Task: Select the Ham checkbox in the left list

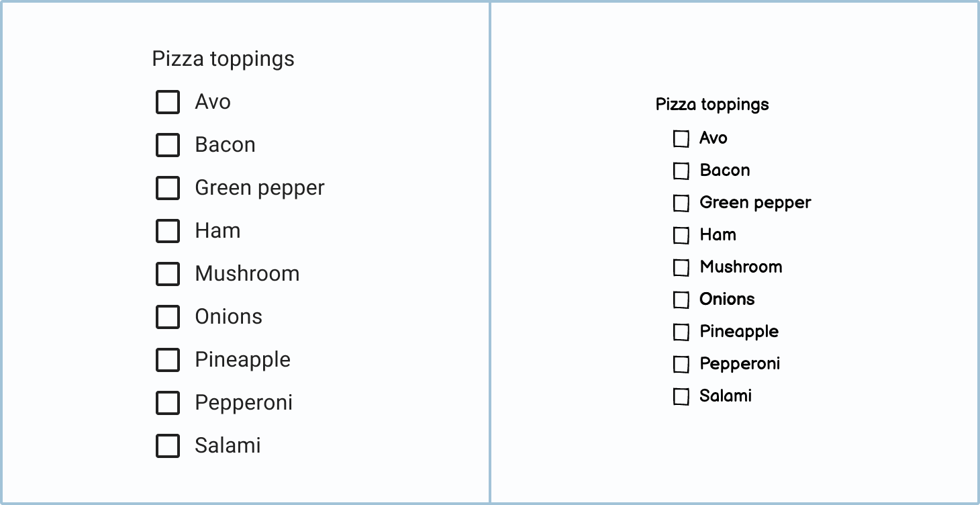Action: tap(168, 231)
